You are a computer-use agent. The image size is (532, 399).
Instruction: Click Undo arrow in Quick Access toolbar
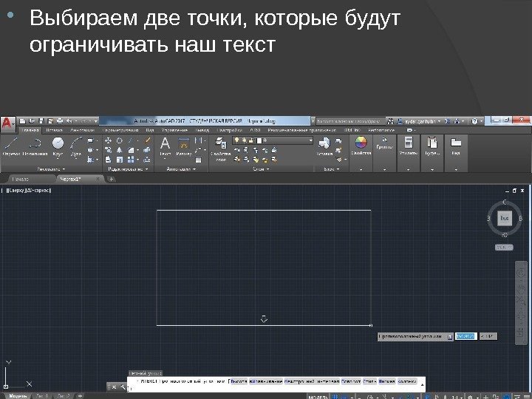[69, 120]
